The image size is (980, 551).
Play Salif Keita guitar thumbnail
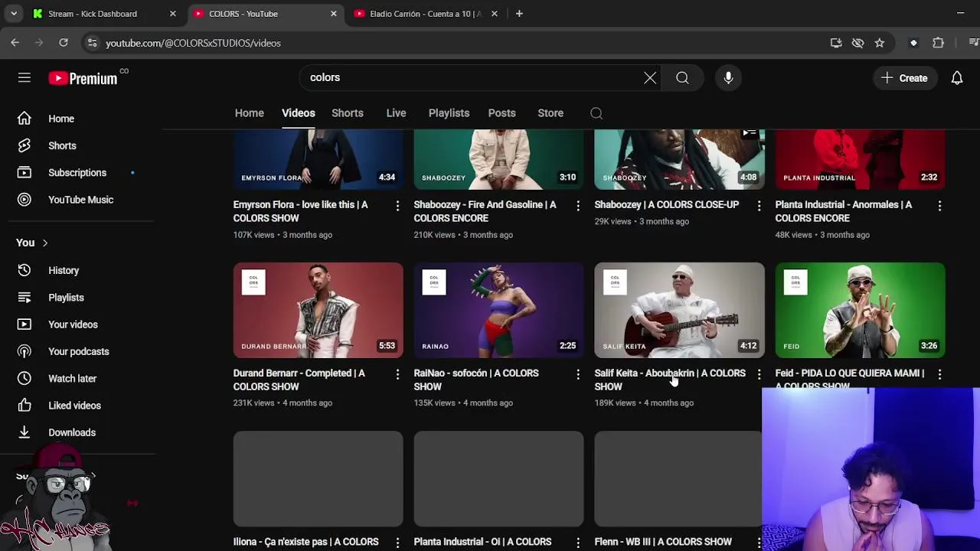[x=680, y=310]
